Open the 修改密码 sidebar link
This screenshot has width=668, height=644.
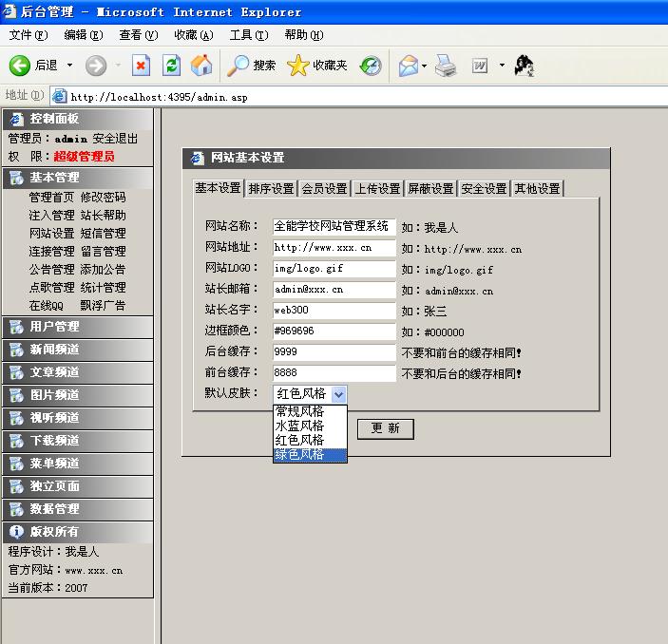[103, 198]
